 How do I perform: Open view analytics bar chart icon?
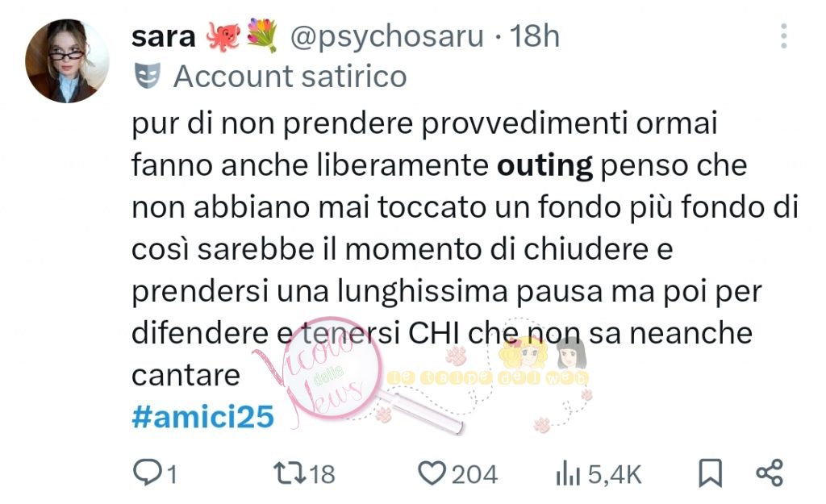click(568, 473)
